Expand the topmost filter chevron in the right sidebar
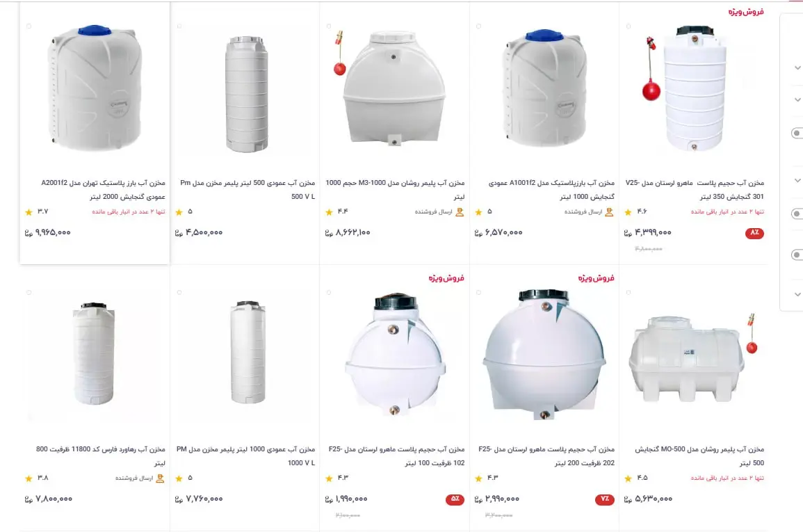 (x=797, y=67)
